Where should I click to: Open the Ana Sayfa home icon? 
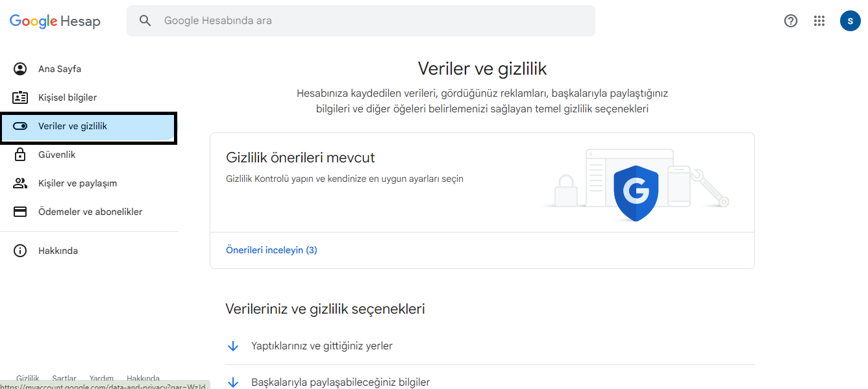(x=20, y=68)
